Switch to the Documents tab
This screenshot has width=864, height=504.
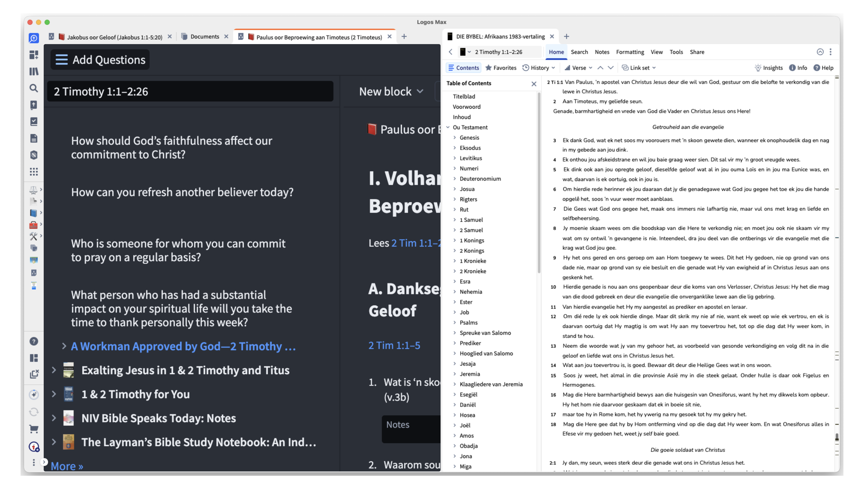click(x=204, y=37)
